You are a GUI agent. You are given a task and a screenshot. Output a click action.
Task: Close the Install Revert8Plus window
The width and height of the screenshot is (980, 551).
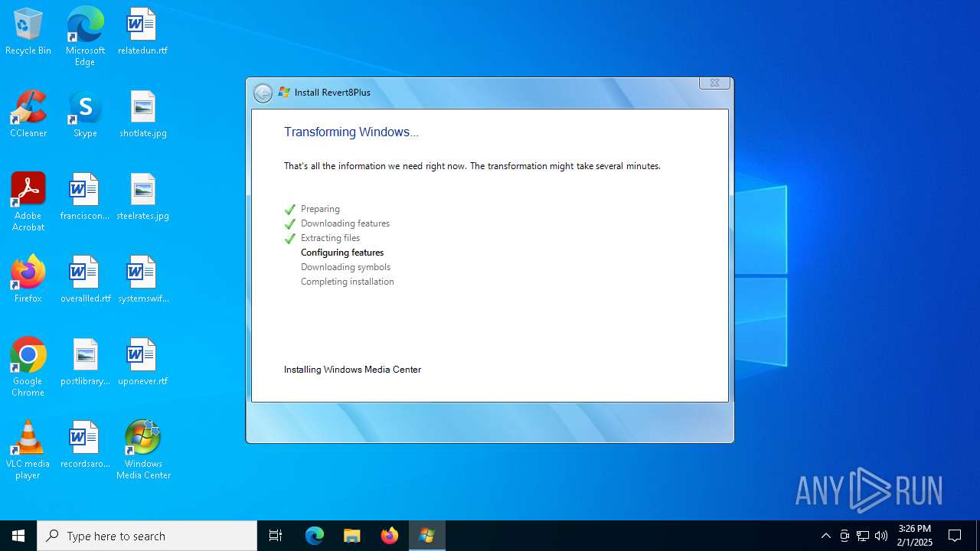[714, 83]
